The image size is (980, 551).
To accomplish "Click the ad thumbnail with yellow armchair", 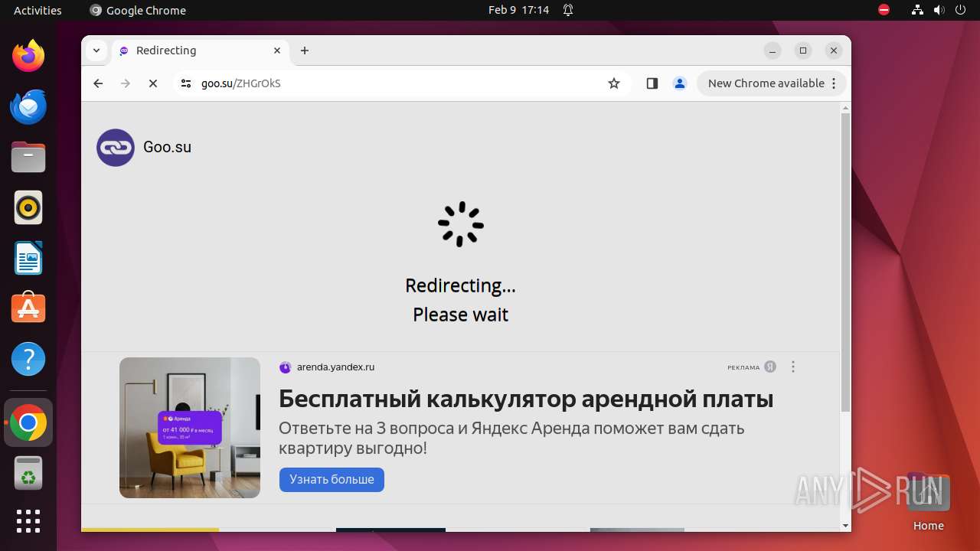I will pyautogui.click(x=190, y=428).
